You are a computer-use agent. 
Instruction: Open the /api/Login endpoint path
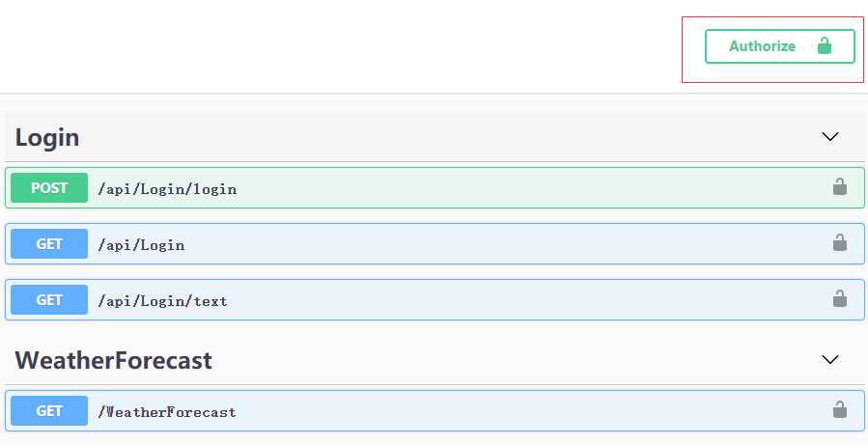tap(141, 245)
